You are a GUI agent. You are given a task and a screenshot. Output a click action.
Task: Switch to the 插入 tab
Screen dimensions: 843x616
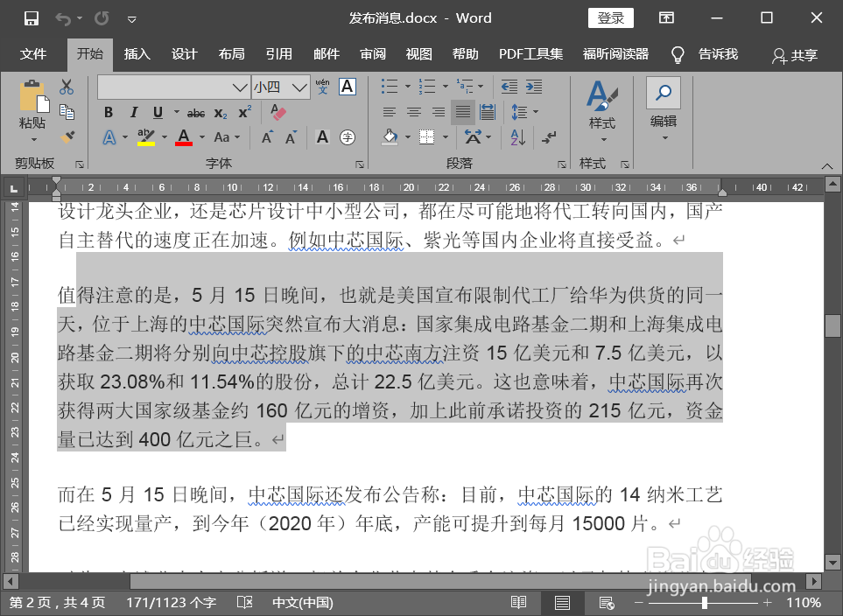coord(137,54)
